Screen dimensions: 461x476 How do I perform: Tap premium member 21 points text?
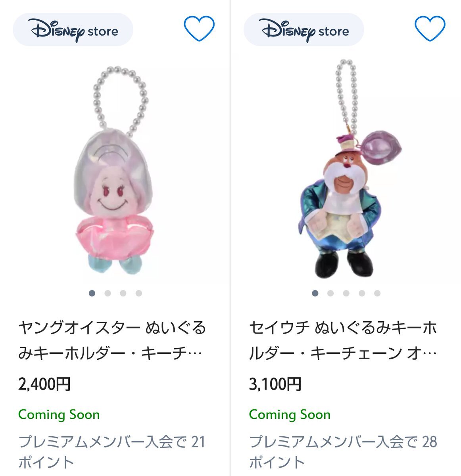(112, 452)
